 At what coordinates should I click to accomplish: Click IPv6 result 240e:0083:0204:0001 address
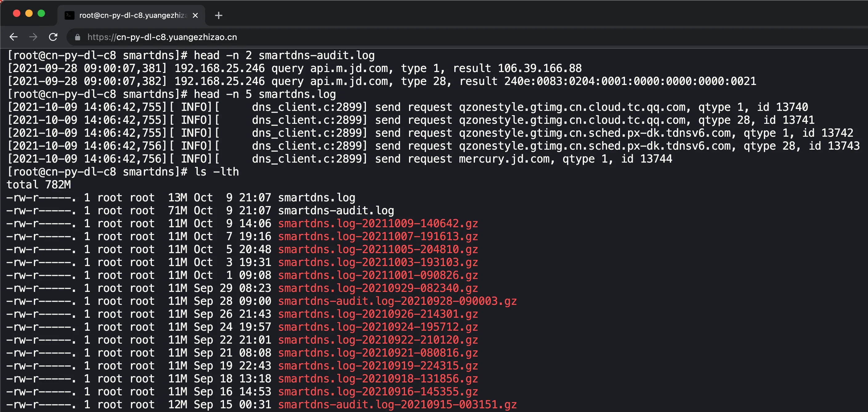630,81
